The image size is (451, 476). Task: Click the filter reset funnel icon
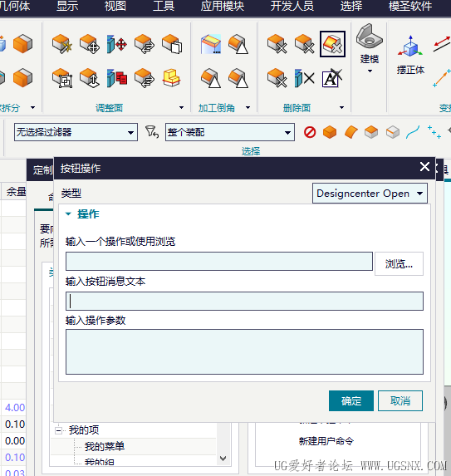pyautogui.click(x=152, y=132)
